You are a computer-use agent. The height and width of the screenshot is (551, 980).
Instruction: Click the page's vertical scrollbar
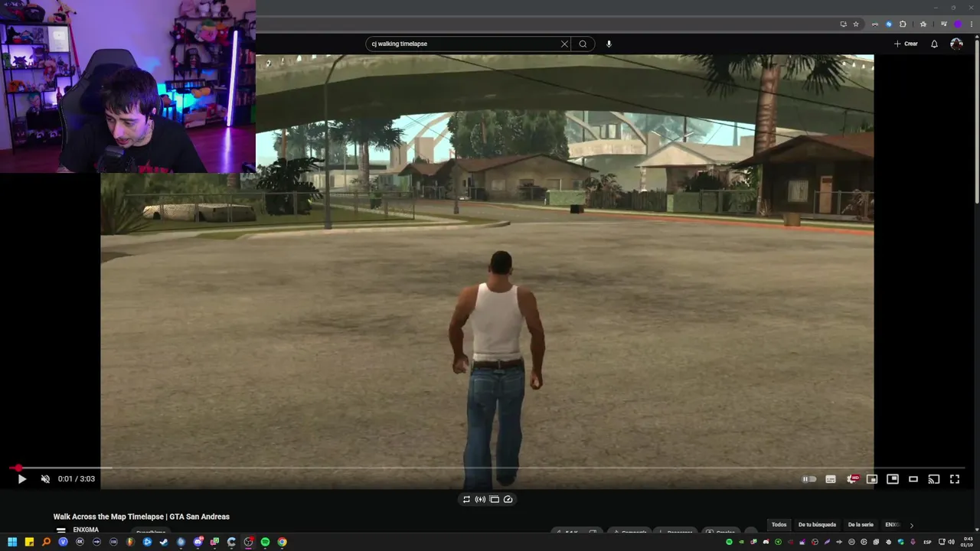pos(976,122)
